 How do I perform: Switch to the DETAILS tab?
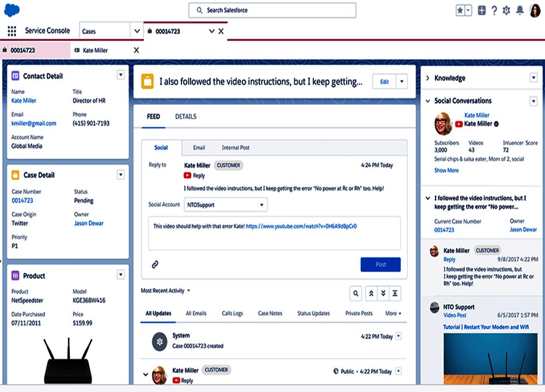tap(186, 117)
